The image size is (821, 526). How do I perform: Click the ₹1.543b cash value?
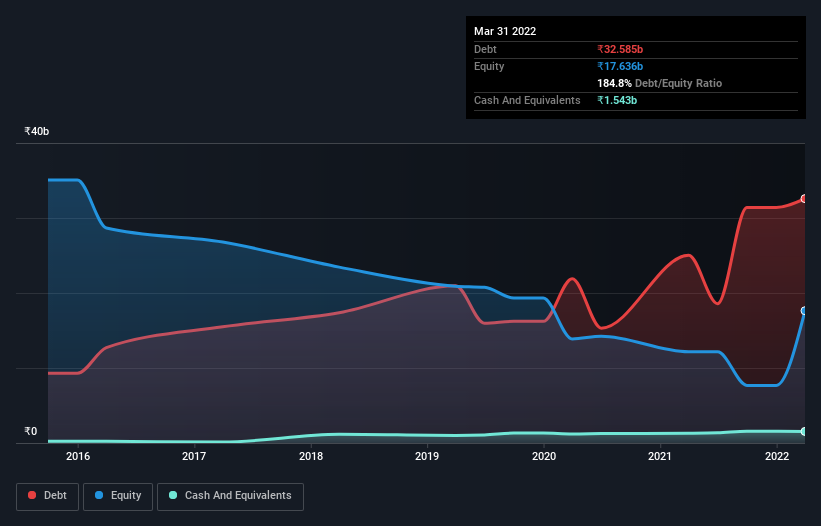click(x=617, y=100)
